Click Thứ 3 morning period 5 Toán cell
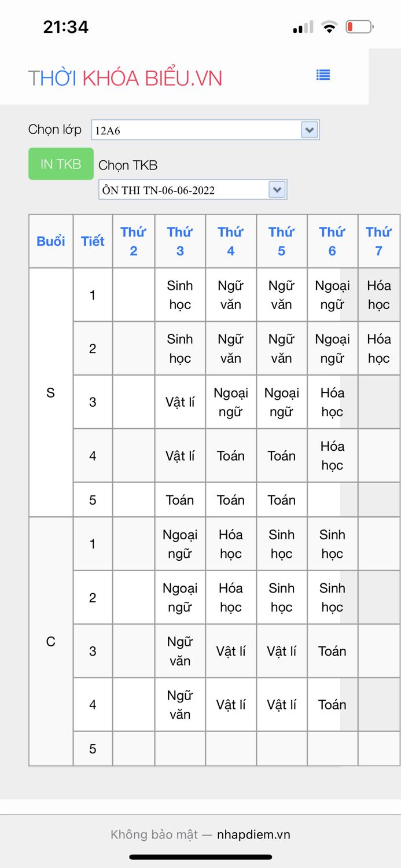The image size is (401, 868). pyautogui.click(x=180, y=500)
